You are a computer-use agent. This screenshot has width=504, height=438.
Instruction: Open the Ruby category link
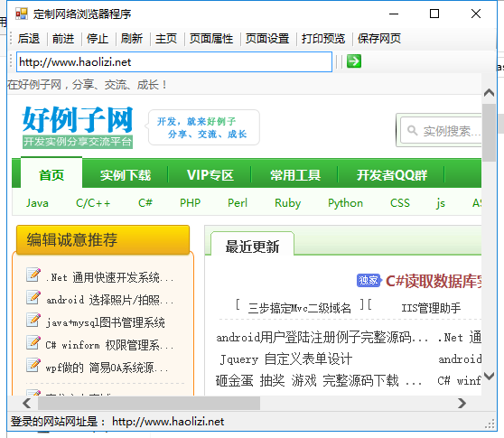coord(288,203)
